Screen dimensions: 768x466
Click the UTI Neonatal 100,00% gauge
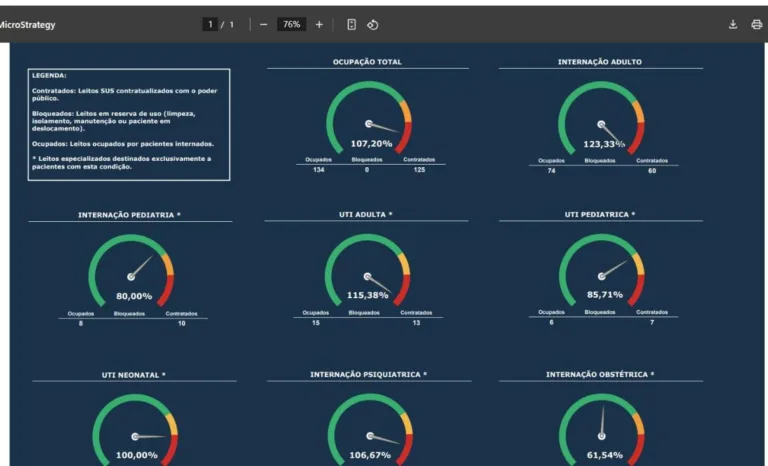click(x=135, y=430)
